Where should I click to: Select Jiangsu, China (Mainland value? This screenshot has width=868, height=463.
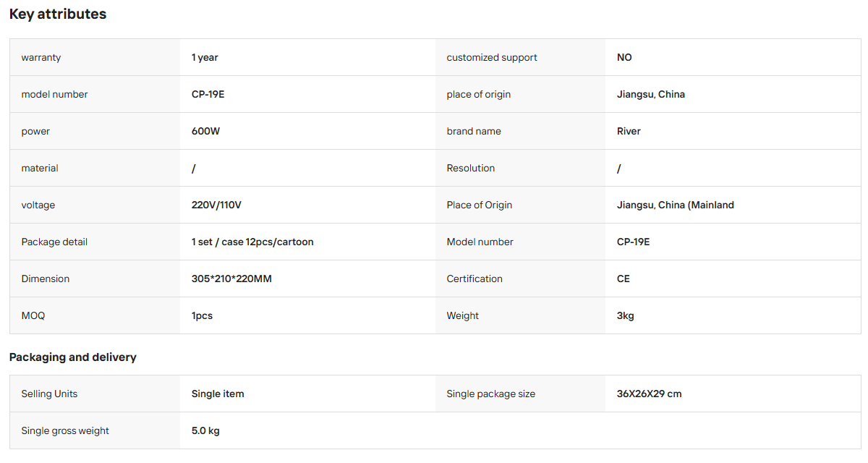[676, 205]
